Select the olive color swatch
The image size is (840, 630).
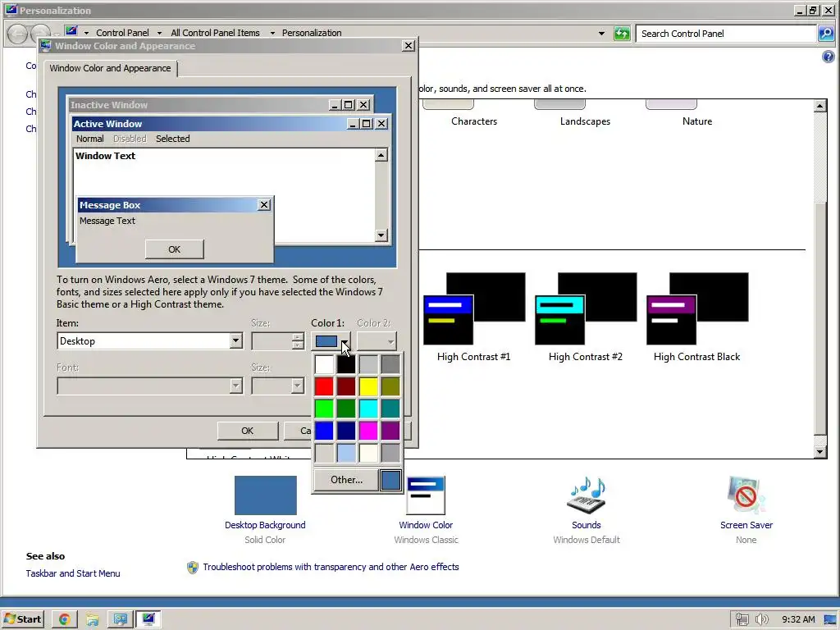(x=390, y=386)
